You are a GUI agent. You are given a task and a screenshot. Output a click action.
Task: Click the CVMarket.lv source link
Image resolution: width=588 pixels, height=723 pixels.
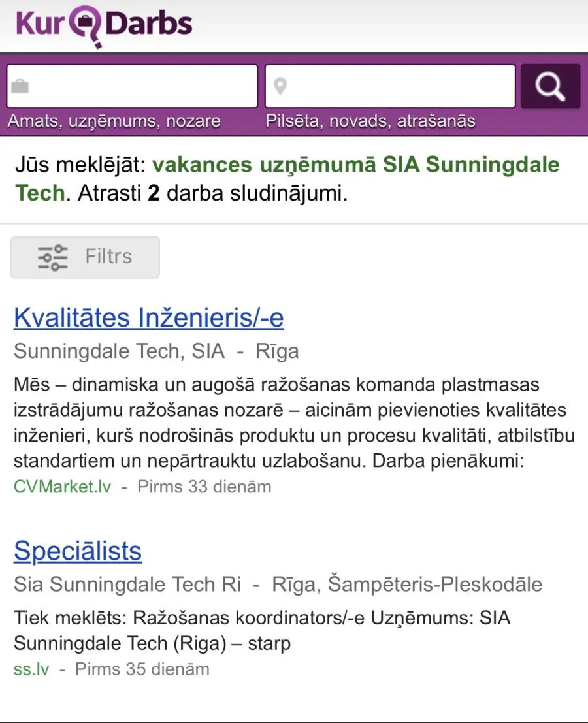click(62, 487)
